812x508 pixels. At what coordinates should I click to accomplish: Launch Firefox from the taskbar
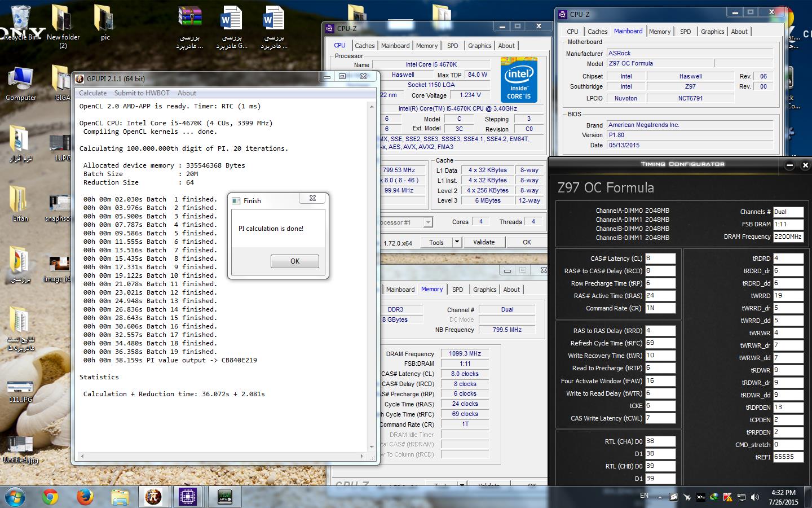click(85, 497)
